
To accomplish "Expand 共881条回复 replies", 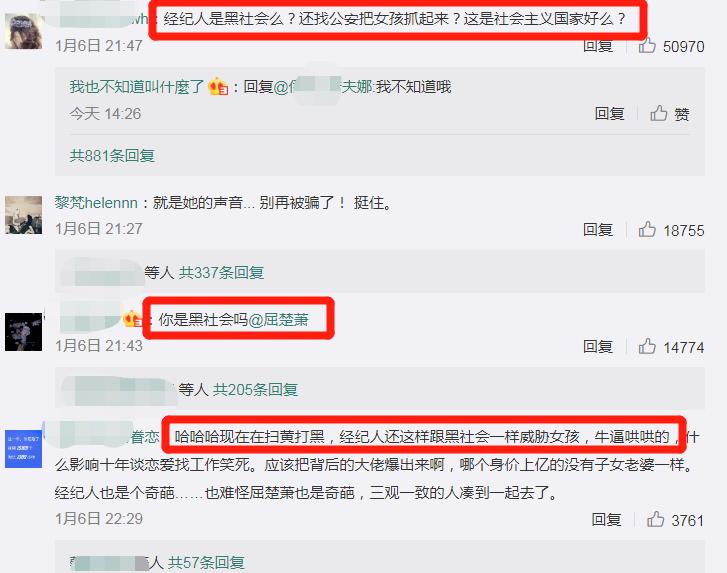I will click(x=112, y=156).
